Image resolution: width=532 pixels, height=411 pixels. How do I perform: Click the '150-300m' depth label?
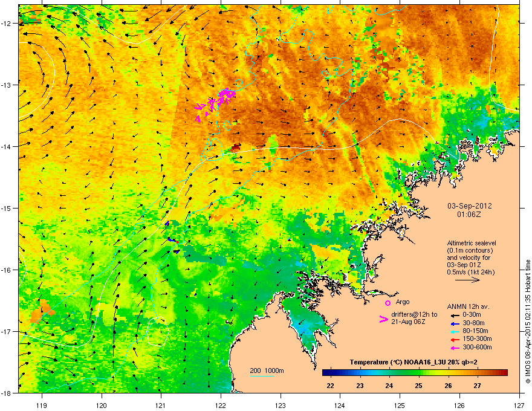(477, 338)
